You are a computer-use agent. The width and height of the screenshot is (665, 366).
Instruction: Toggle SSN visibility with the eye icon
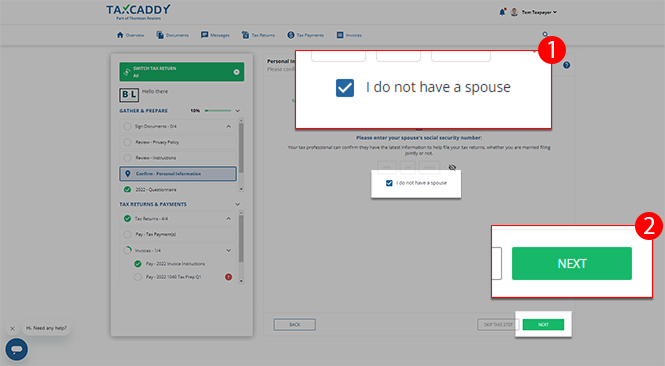452,167
